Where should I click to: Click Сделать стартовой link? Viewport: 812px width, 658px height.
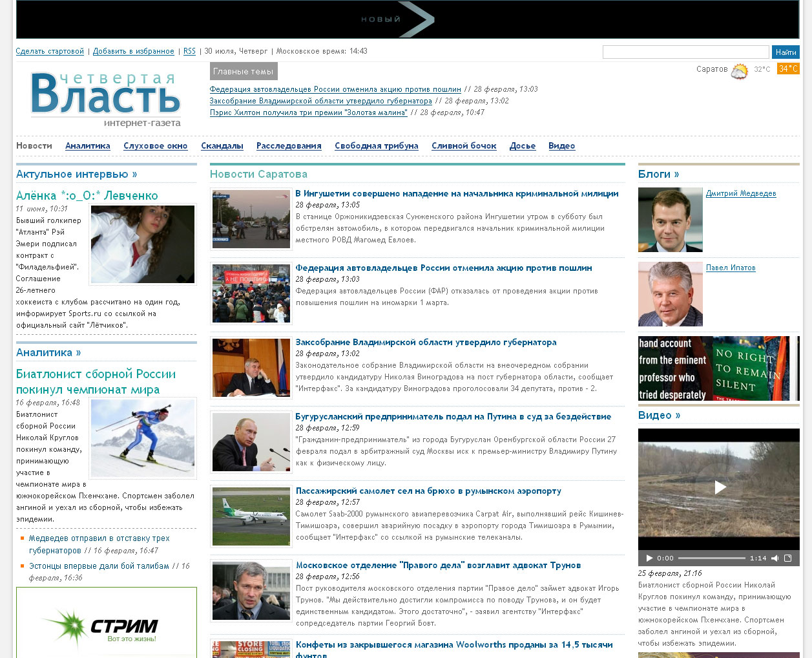click(x=50, y=51)
